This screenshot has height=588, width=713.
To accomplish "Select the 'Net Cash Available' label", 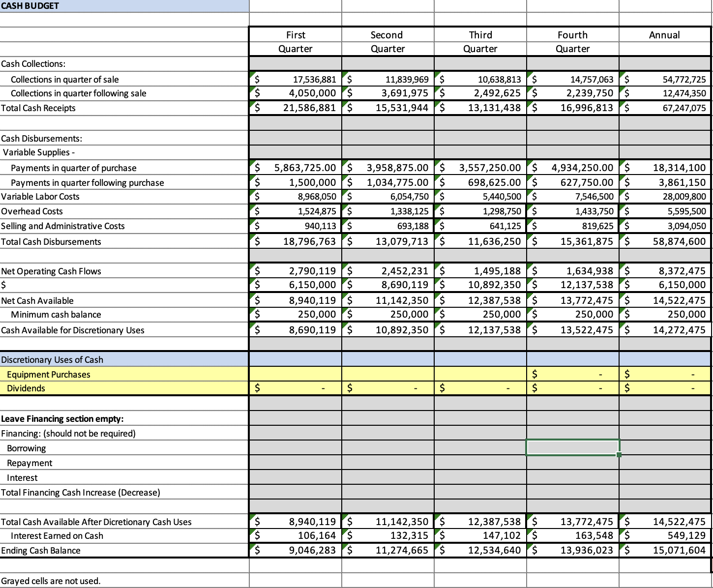I will pos(37,301).
